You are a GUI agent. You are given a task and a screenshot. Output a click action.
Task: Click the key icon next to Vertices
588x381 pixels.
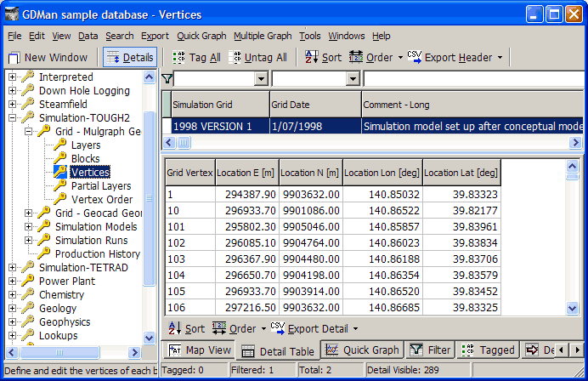point(60,172)
